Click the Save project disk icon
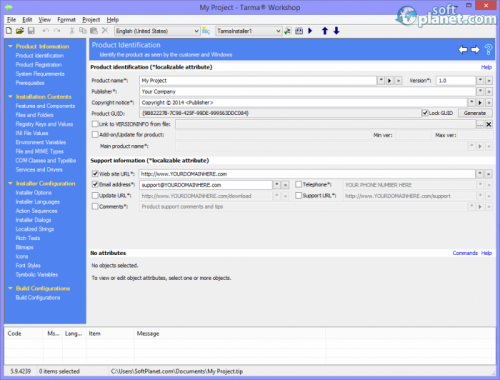Image resolution: width=500 pixels, height=380 pixels. tap(31, 31)
